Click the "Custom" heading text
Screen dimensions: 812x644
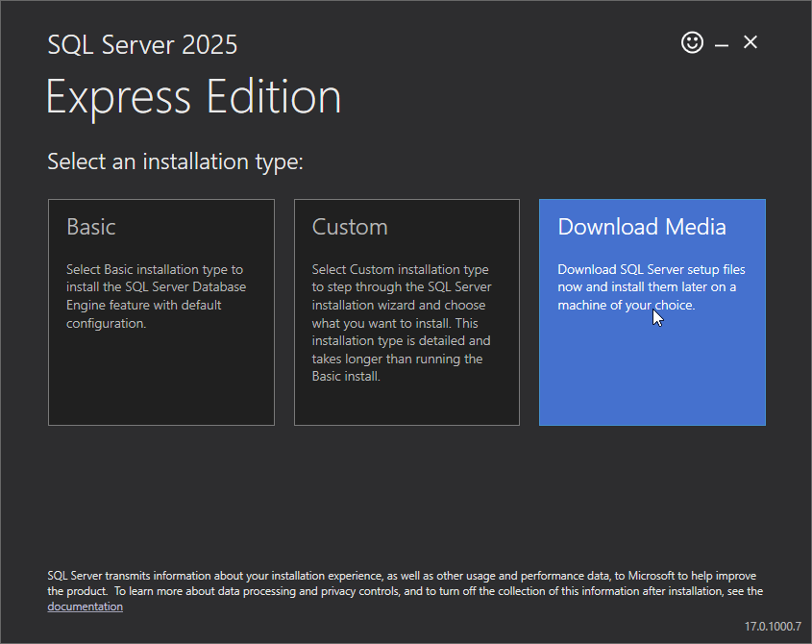pos(350,227)
